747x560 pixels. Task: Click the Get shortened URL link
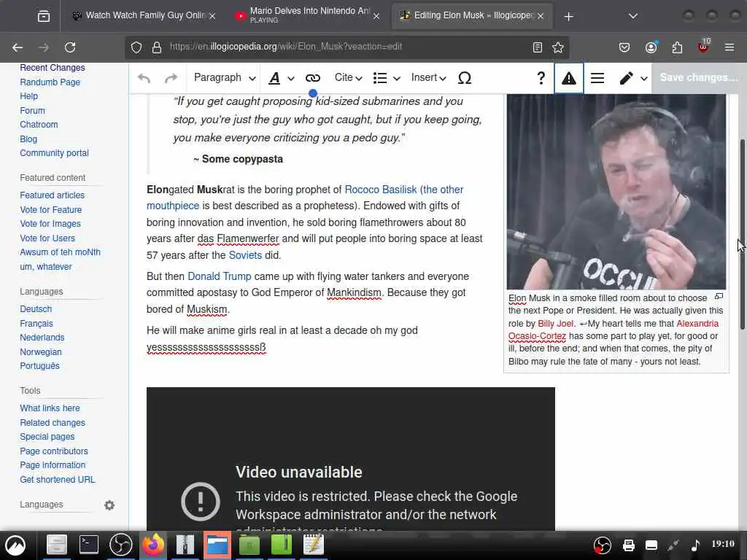point(57,480)
